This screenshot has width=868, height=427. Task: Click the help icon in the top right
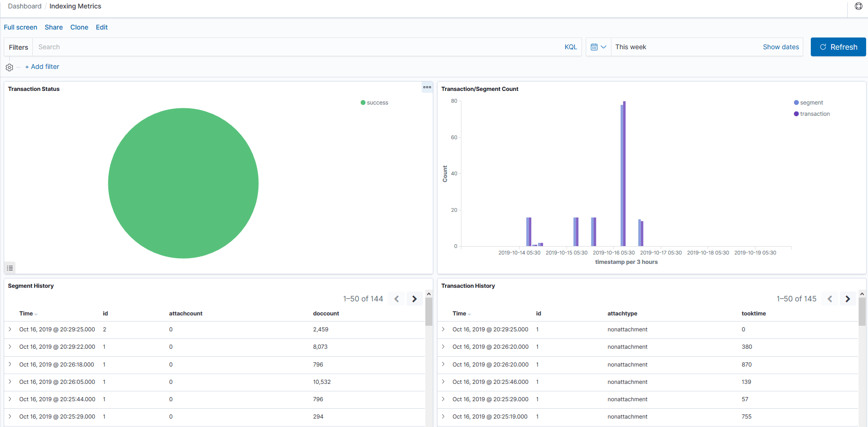[859, 6]
